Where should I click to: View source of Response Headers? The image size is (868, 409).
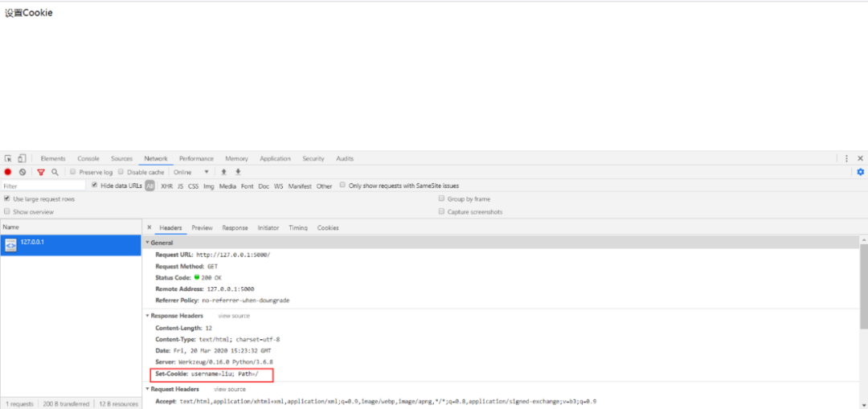click(234, 316)
